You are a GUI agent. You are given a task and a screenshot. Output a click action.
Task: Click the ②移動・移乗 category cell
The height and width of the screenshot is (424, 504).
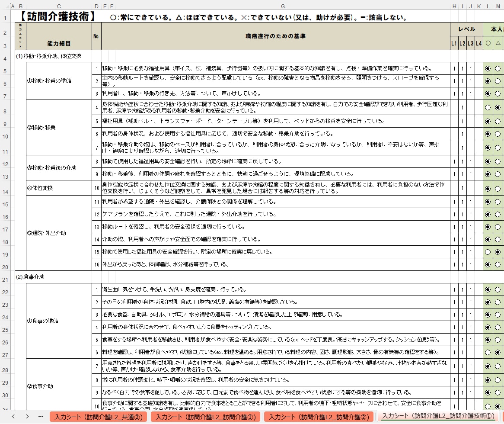click(59, 127)
